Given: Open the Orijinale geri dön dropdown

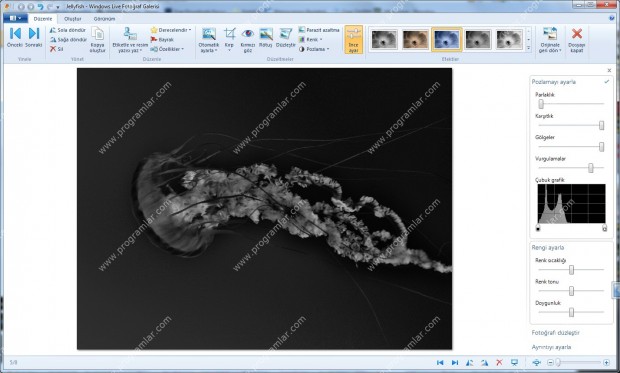Looking at the screenshot, I should (550, 40).
